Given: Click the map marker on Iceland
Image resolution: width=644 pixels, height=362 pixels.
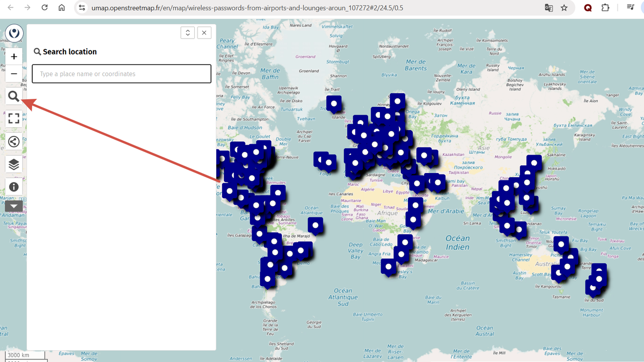Looking at the screenshot, I should coord(334,104).
